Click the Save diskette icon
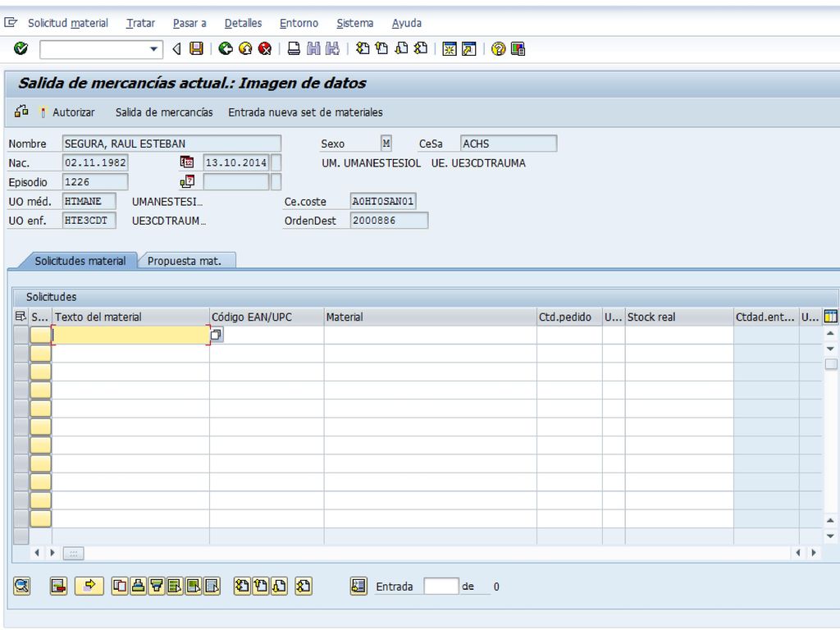 point(197,48)
